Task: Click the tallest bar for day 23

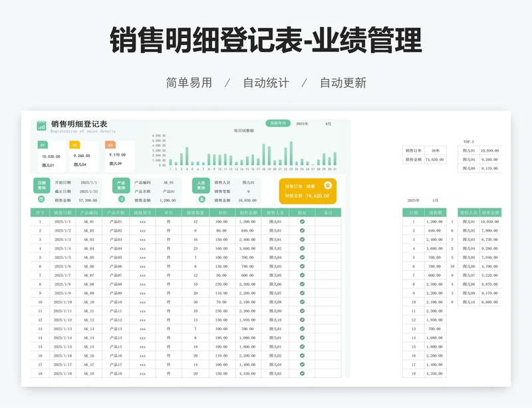Action: 291,153
